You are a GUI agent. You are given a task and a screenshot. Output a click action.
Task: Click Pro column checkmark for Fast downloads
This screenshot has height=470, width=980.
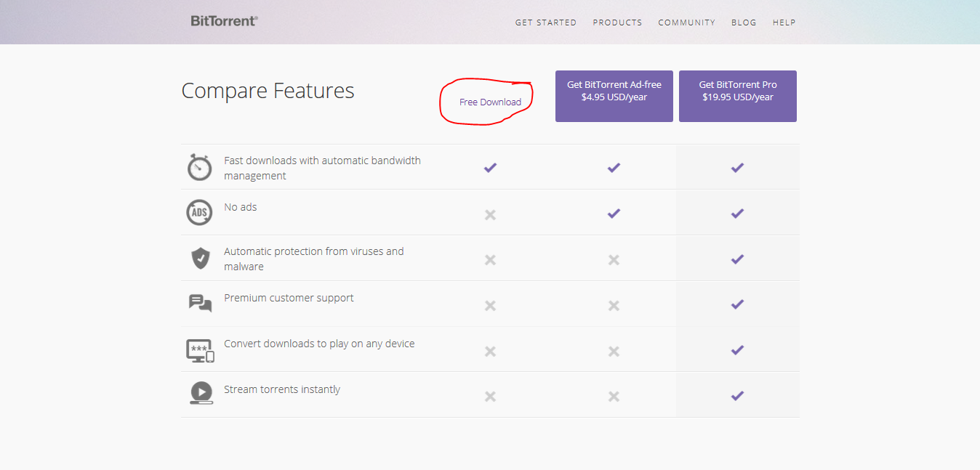737,168
